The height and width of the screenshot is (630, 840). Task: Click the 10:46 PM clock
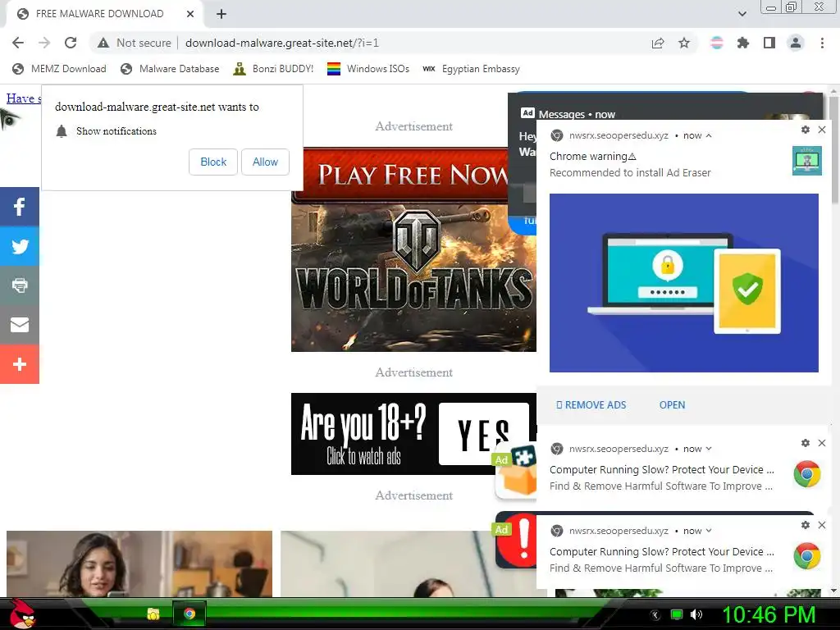tap(769, 614)
